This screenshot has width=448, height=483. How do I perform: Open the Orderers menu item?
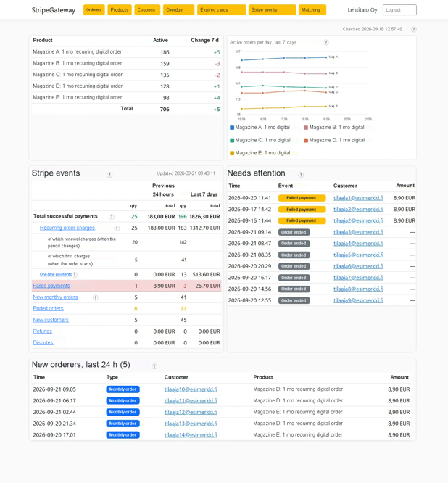pos(94,10)
